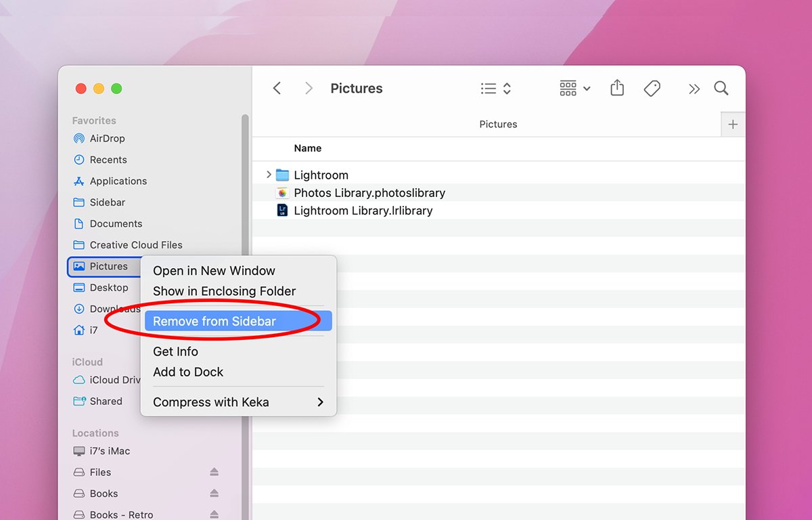The width and height of the screenshot is (812, 520).
Task: Show more toolbar items via double chevron
Action: coord(694,88)
